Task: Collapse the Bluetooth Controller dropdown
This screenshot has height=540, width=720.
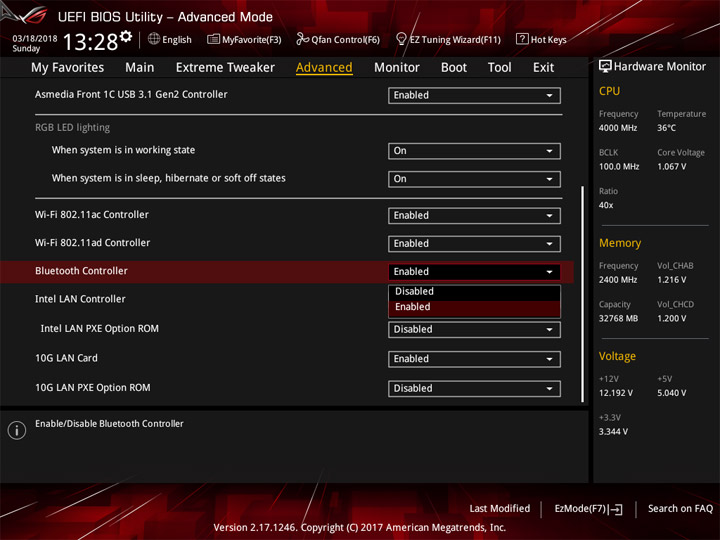Action: point(474,272)
